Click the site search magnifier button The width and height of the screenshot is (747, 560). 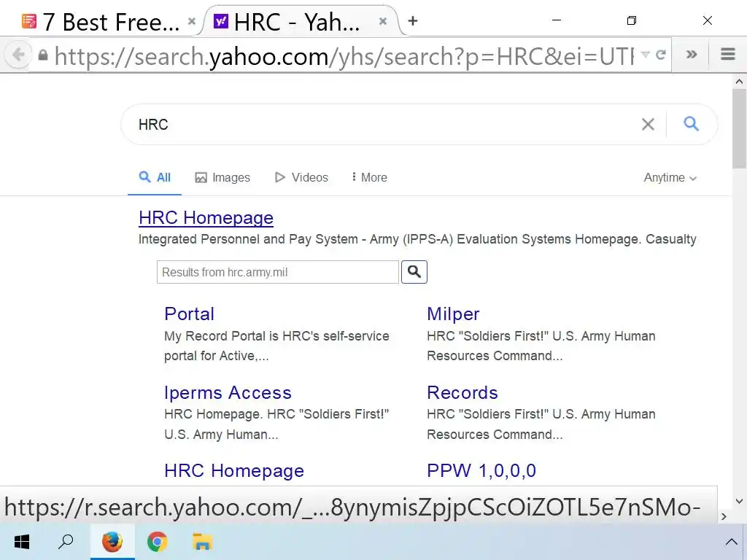pos(414,272)
